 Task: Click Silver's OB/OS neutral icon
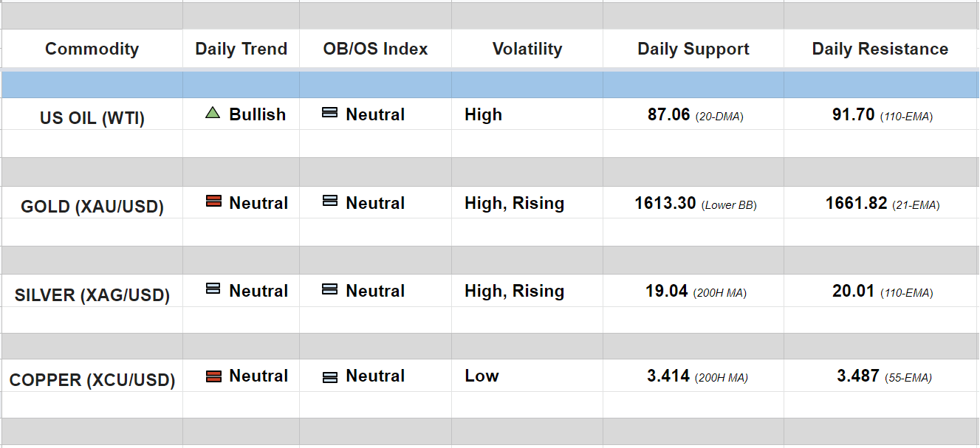point(330,289)
